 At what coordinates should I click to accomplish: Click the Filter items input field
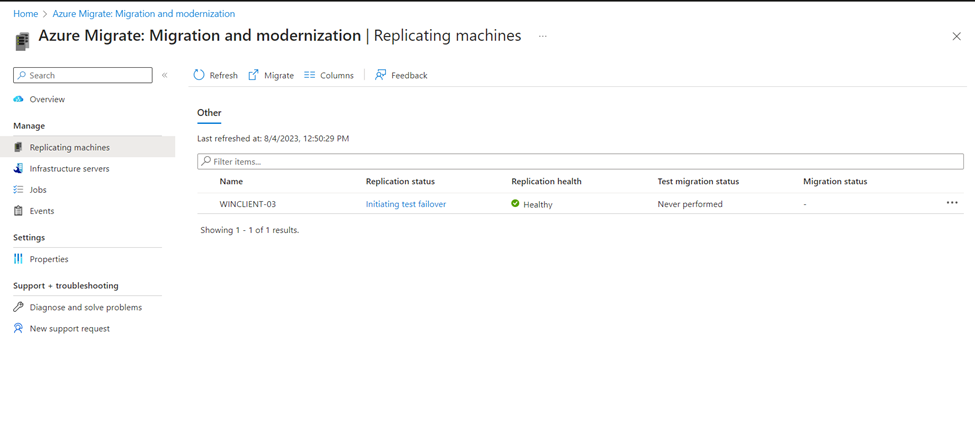click(x=580, y=161)
